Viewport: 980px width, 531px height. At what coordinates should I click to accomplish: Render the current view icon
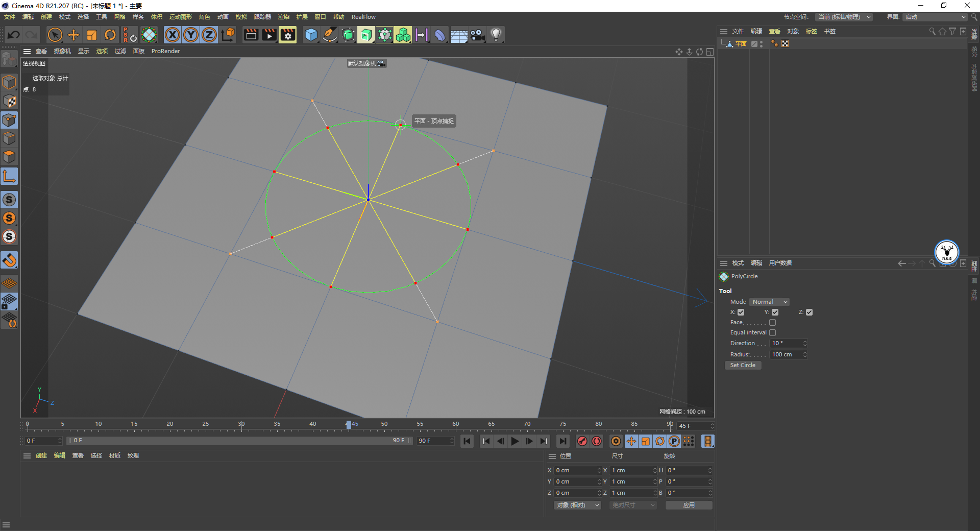[251, 35]
